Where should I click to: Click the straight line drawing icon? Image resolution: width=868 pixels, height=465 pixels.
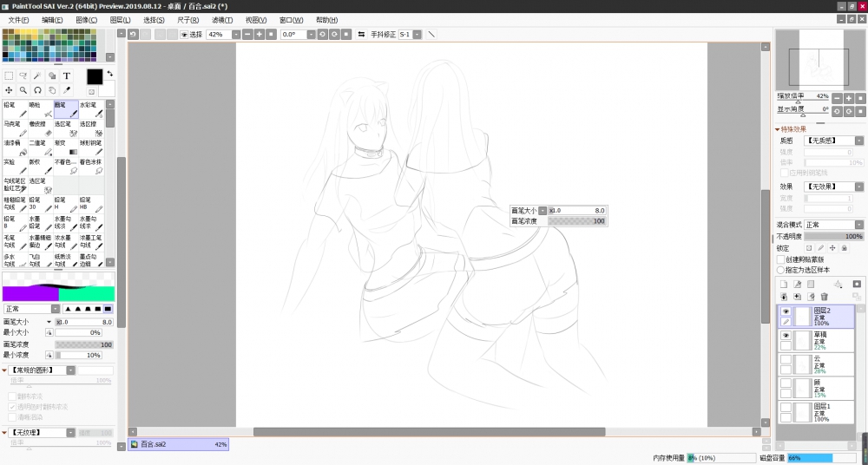click(x=431, y=35)
